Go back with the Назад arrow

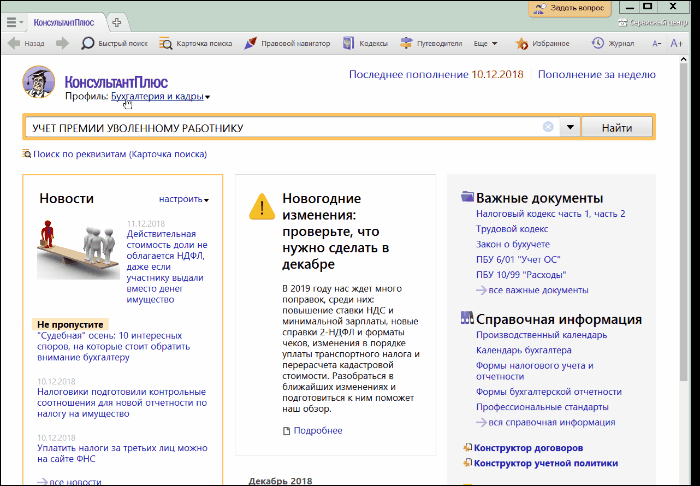tap(26, 43)
